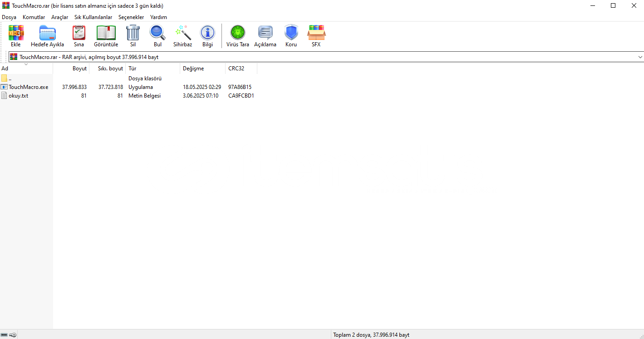Click the 97A86B15 CRC value

click(240, 87)
